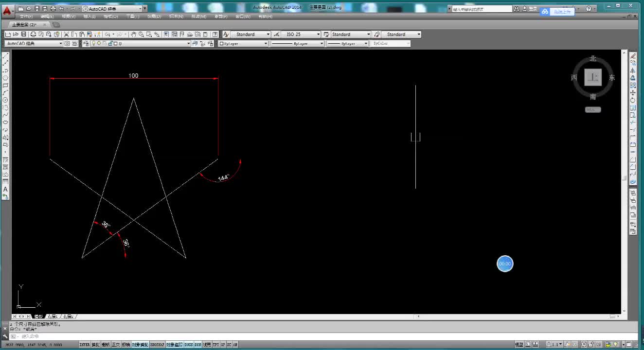Open the 视图(V) View menu
Image resolution: width=644 pixels, height=350 pixels.
point(69,17)
